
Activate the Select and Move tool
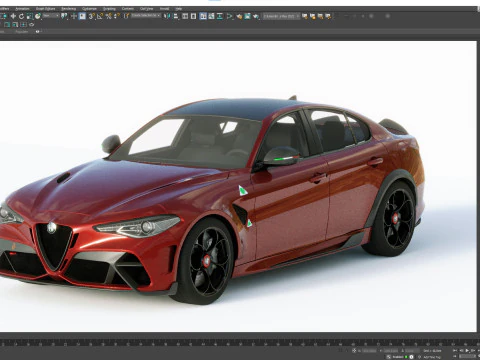point(13,16)
